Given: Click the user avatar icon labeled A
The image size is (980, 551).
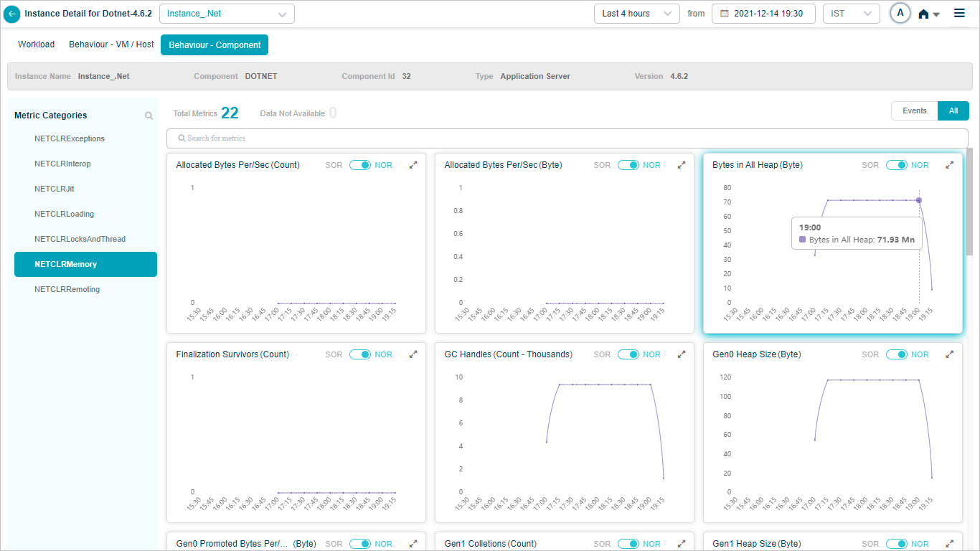Looking at the screenshot, I should [x=900, y=13].
